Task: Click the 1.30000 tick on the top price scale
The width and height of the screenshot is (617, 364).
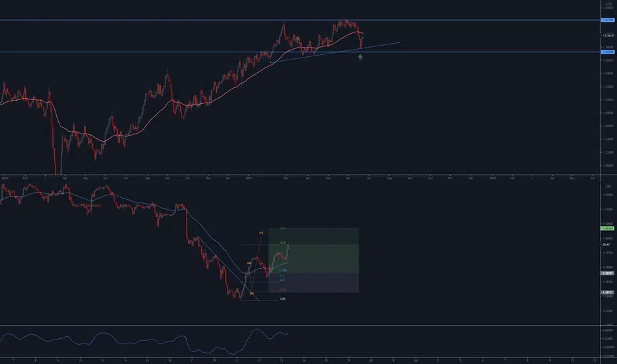Action: pyautogui.click(x=608, y=99)
